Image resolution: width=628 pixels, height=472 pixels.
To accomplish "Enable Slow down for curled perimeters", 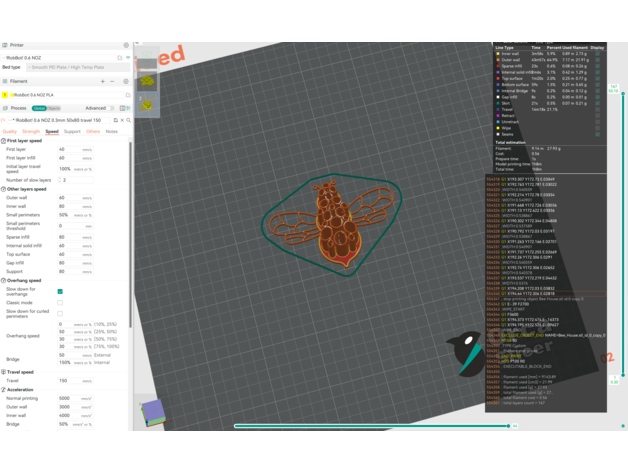I will (60, 313).
